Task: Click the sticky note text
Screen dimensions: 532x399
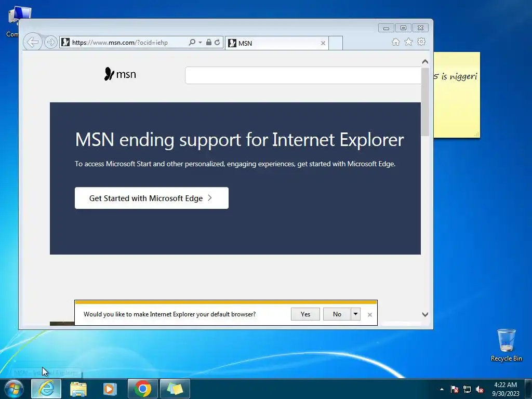Action: [456, 76]
